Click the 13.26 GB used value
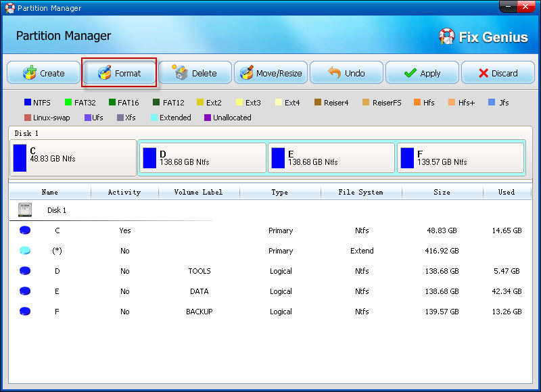Image resolution: width=541 pixels, height=392 pixels. point(507,312)
